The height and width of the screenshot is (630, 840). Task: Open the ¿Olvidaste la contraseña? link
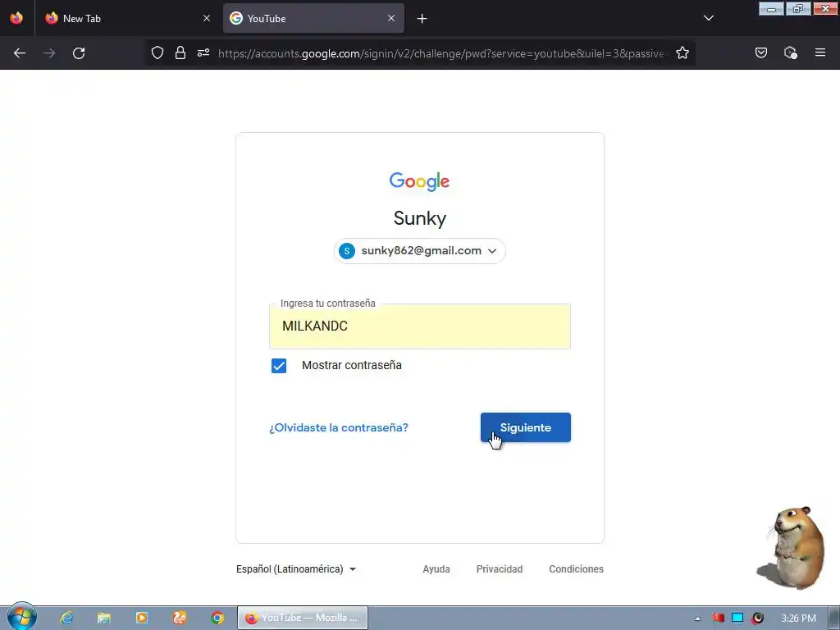[x=339, y=427]
